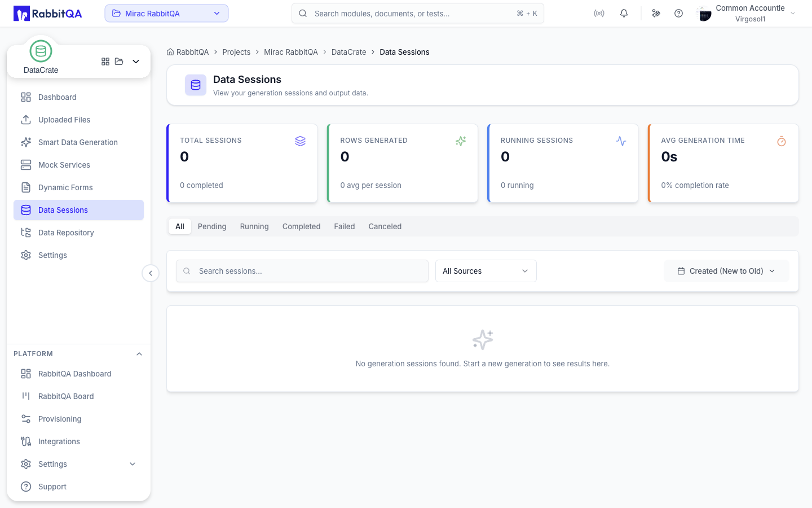Screen dimensions: 812x508
Task: Switch to the Failed tab
Action: [x=345, y=226]
